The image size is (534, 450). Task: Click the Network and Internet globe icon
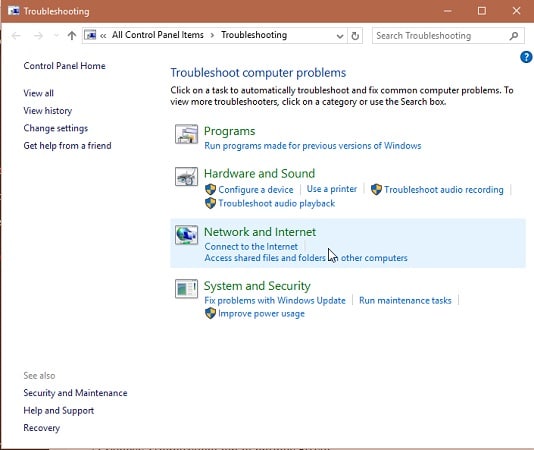click(186, 235)
